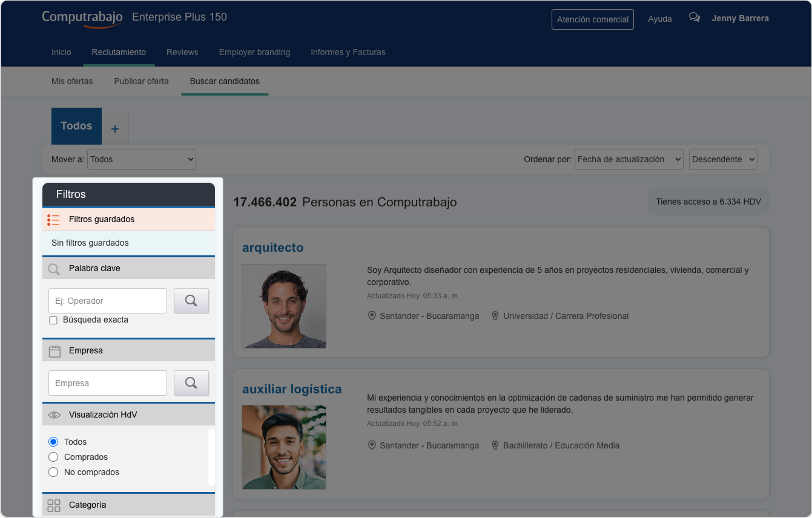Open the Fecha de actualización sort dropdown
The image size is (812, 518).
coord(629,159)
